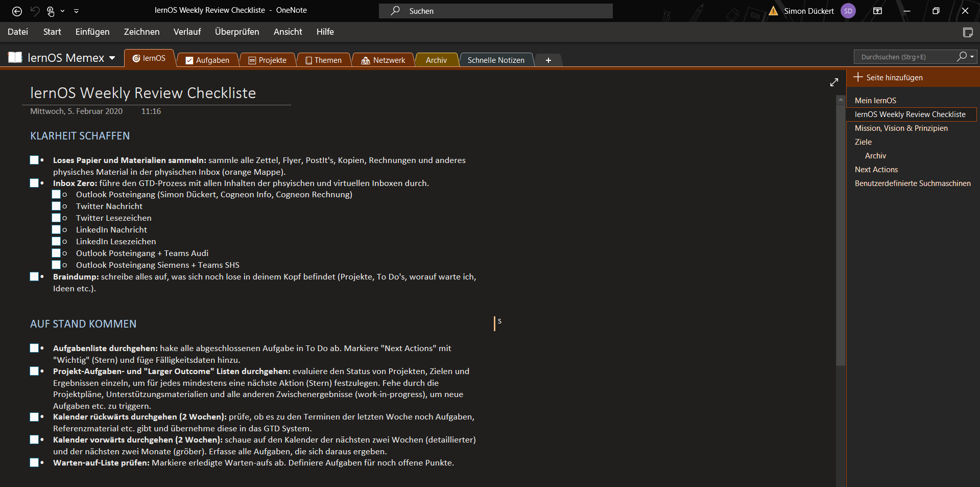Open the Verlauf ribbon tab

coord(187,32)
